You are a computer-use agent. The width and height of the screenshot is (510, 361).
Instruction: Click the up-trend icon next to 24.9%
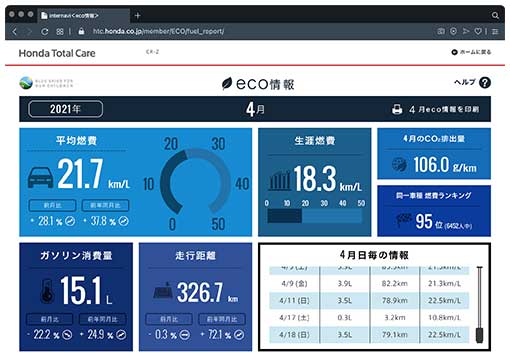[121, 334]
